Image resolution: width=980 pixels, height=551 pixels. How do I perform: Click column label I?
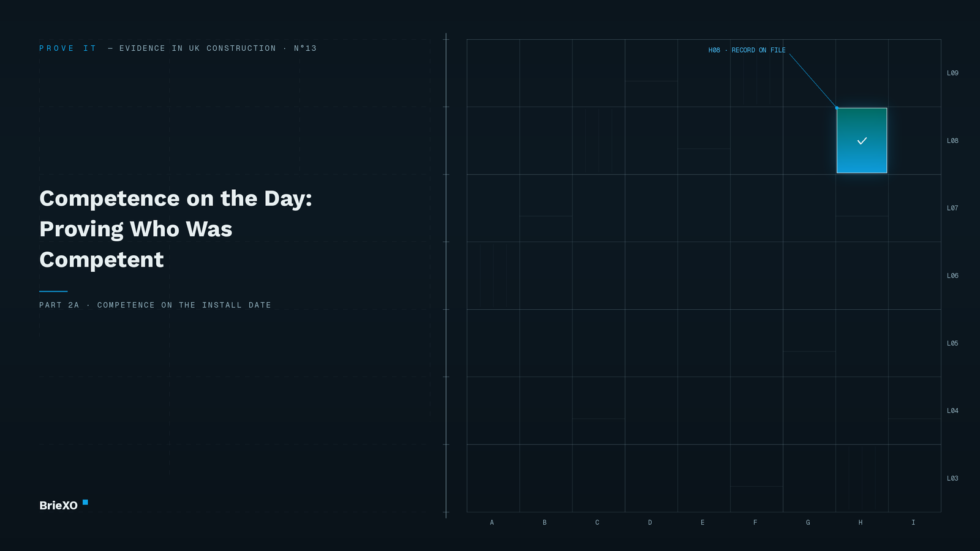point(913,523)
